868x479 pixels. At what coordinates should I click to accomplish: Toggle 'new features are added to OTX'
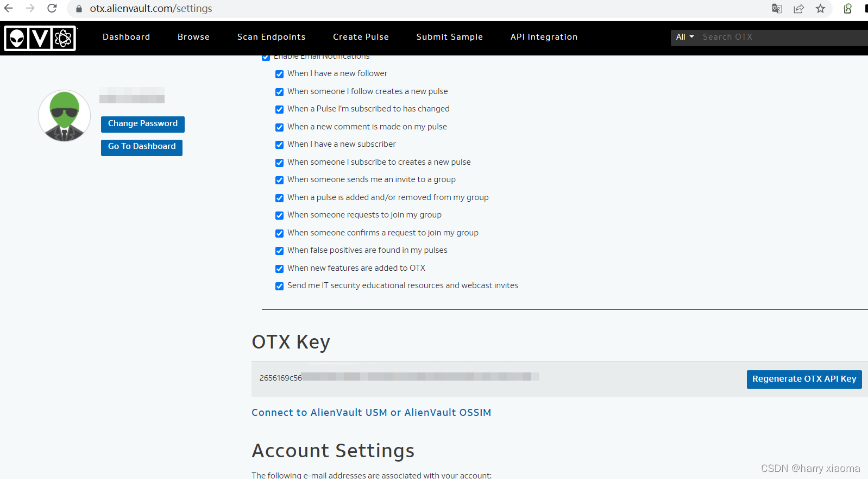pyautogui.click(x=279, y=269)
